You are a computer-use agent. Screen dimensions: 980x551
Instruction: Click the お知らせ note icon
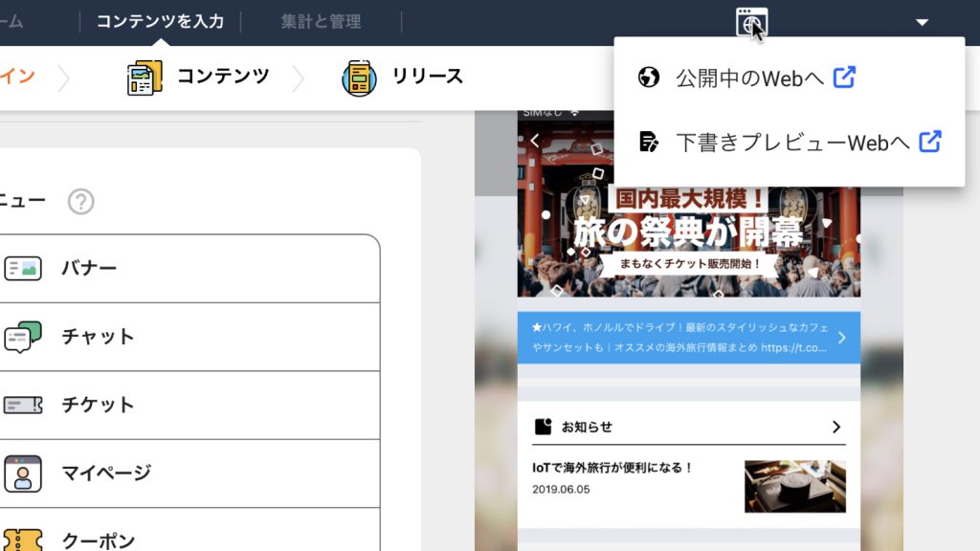point(544,427)
